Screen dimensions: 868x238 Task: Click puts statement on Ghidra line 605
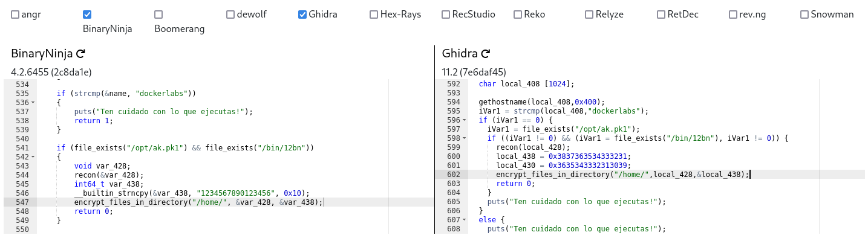[576, 202]
